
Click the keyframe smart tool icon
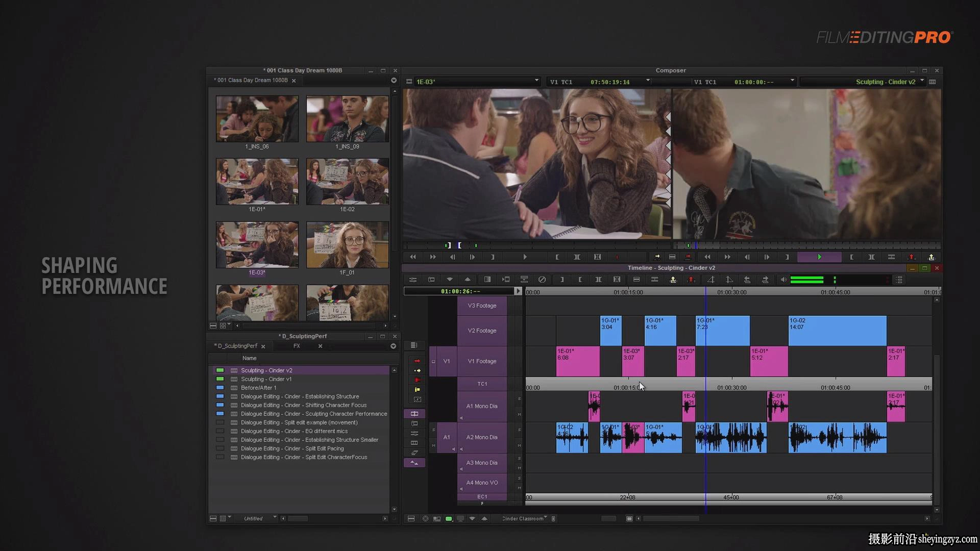click(x=417, y=399)
